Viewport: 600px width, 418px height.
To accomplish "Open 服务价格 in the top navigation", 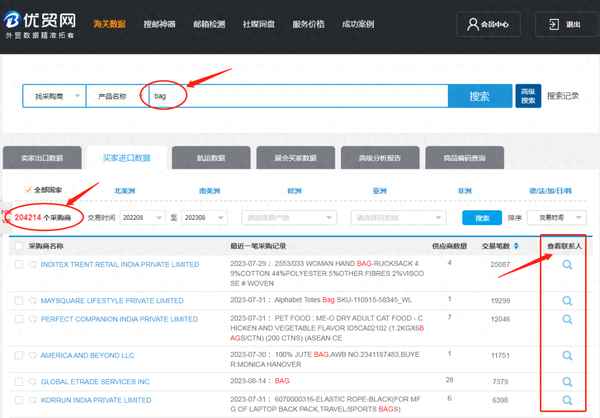I will click(308, 24).
